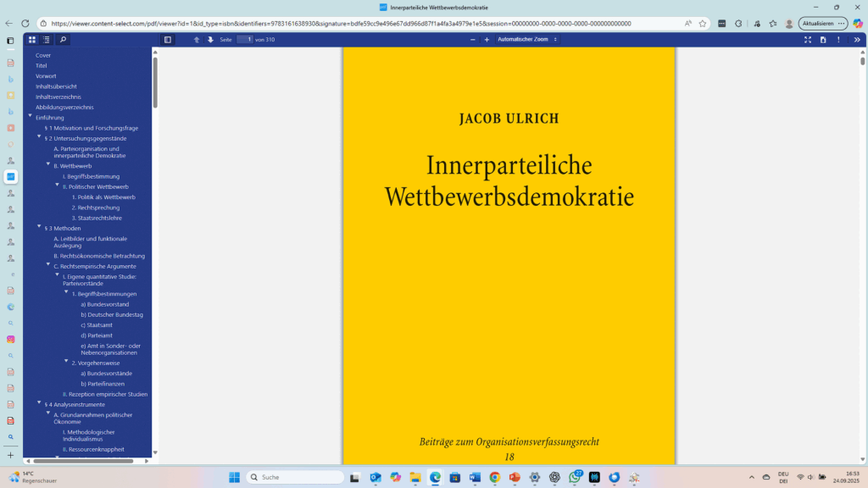
Task: Go to the next page arrow
Action: pyautogui.click(x=210, y=39)
